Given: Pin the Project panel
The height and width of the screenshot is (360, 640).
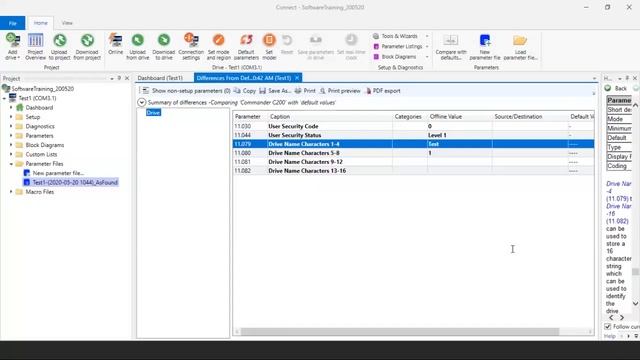Looking at the screenshot, I should click(119, 78).
